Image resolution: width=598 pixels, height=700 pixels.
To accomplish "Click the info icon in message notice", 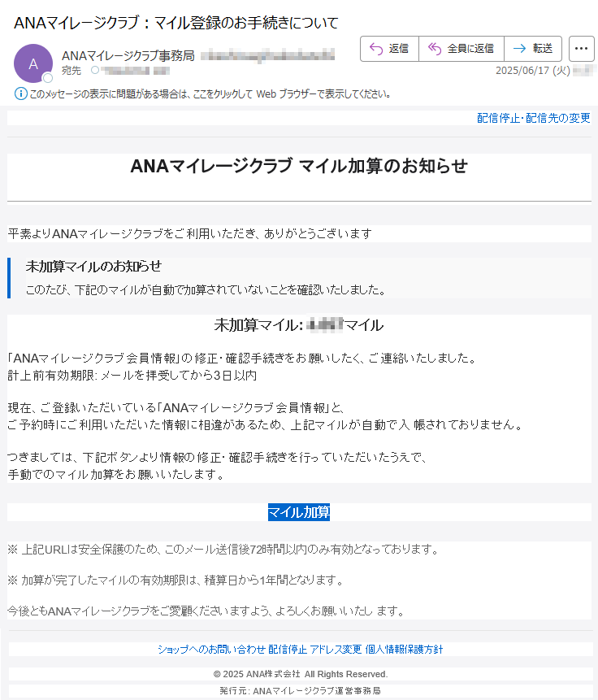I will point(20,93).
